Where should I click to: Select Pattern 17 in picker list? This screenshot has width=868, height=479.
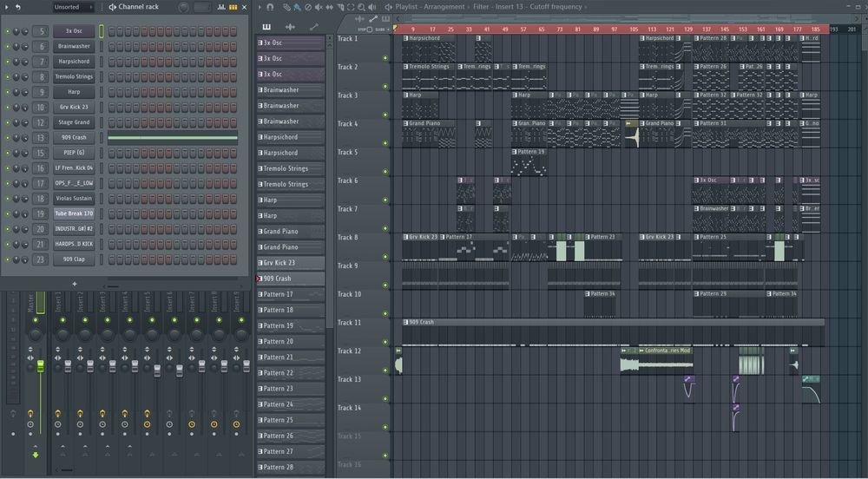(291, 294)
